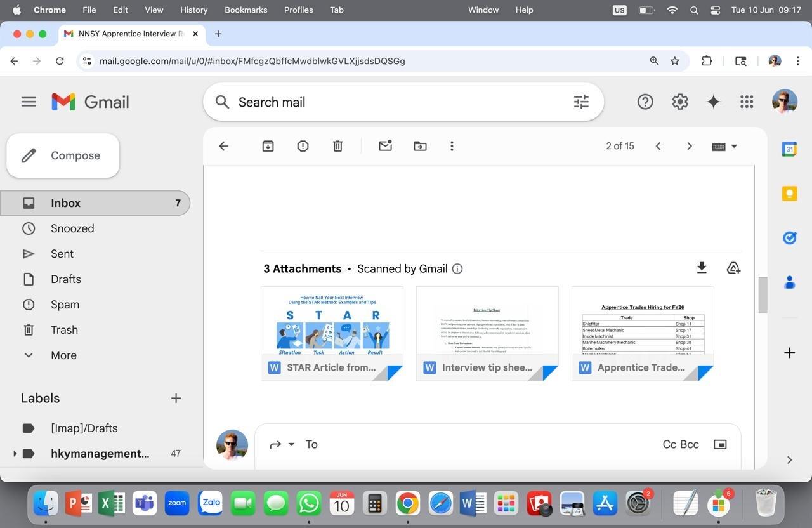Screen dimensions: 812x528
Task: Open the Spam folder
Action: (x=65, y=305)
